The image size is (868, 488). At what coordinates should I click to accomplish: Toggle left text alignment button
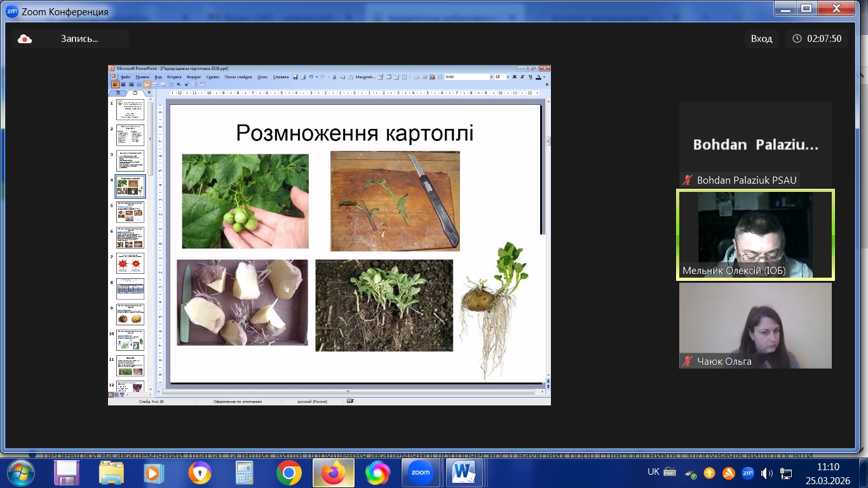pos(116,84)
